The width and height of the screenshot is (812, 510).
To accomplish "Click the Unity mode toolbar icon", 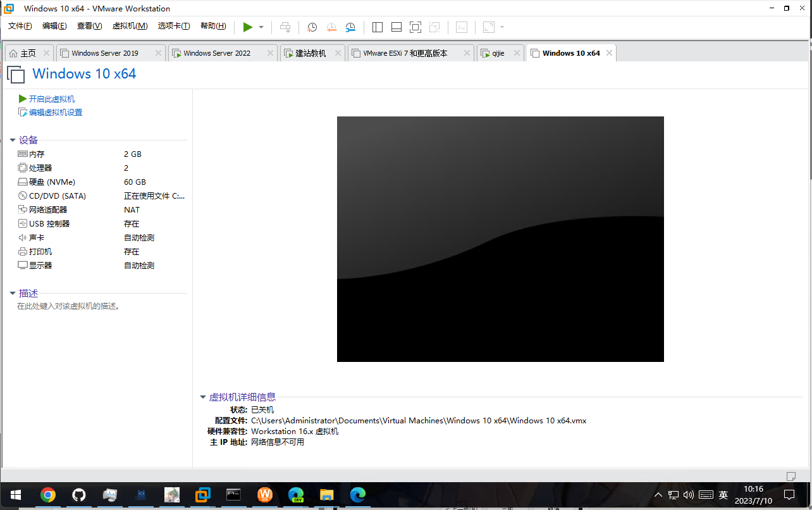I will (434, 27).
